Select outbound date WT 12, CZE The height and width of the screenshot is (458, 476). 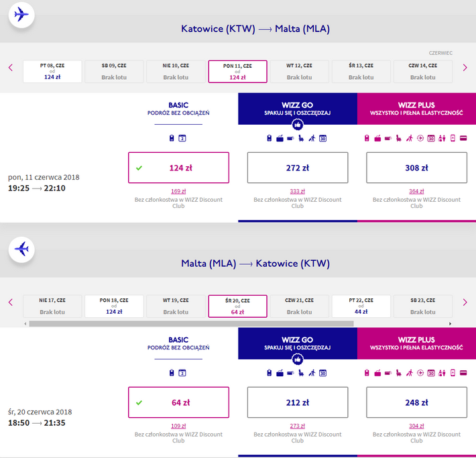pyautogui.click(x=299, y=71)
